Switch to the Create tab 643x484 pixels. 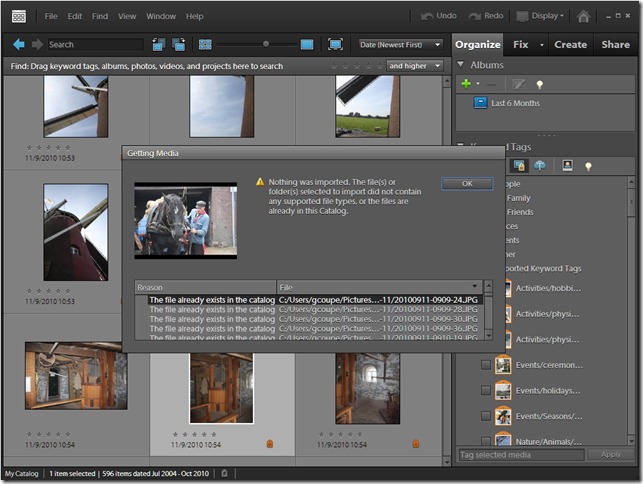click(x=570, y=44)
